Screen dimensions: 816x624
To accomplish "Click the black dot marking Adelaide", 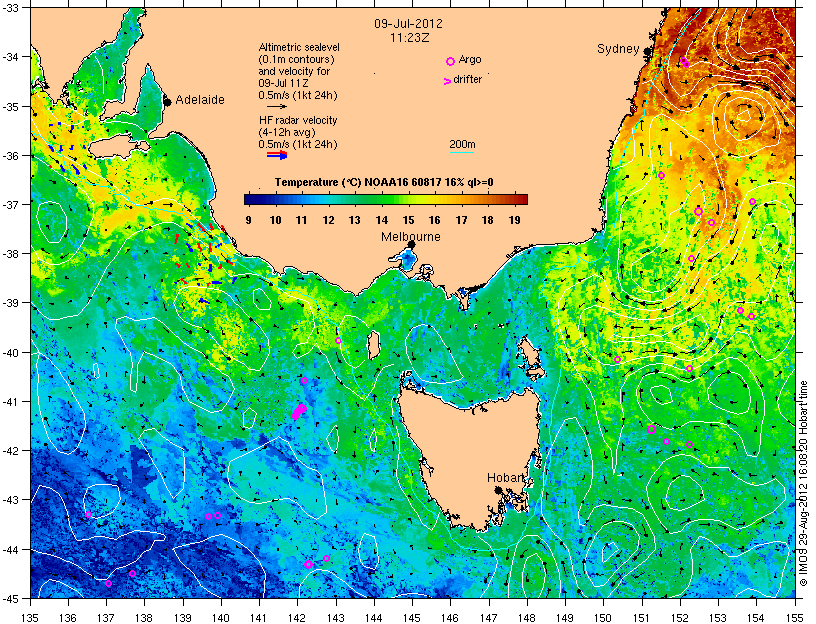I will click(167, 101).
